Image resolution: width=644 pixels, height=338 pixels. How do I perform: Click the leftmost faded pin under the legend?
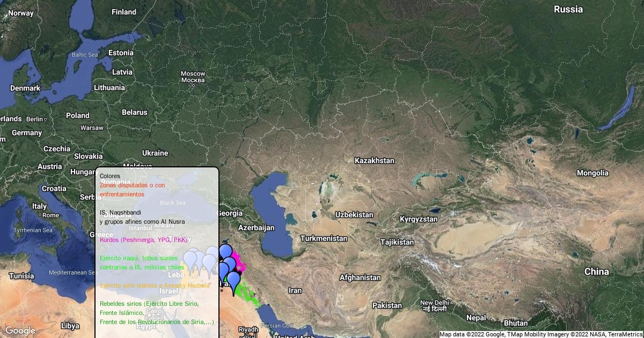tap(190, 260)
